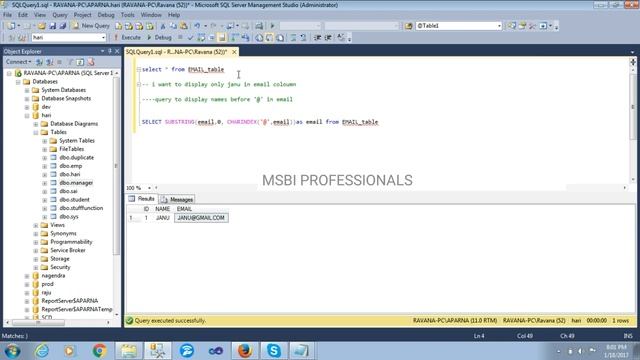
Task: Click the Cut scissors icon
Action: pyautogui.click(x=163, y=26)
